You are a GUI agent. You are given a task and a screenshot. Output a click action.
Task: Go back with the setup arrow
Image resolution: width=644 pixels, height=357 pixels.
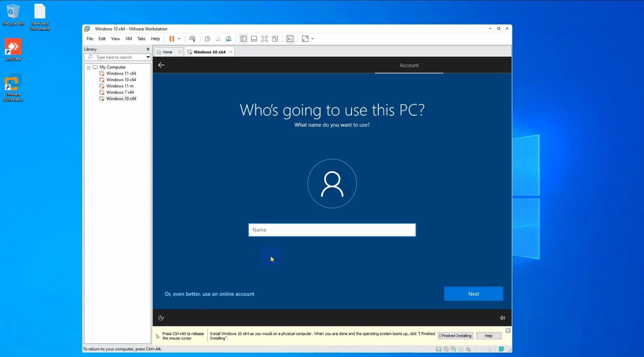click(x=161, y=65)
